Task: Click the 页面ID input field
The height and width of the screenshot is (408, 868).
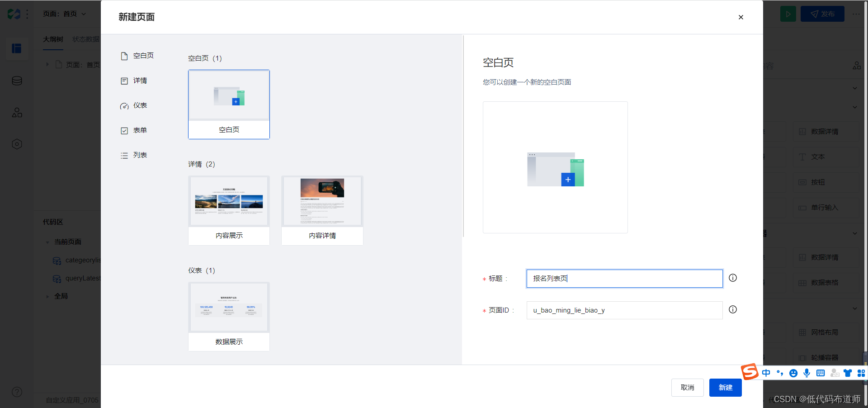Action: tap(624, 310)
